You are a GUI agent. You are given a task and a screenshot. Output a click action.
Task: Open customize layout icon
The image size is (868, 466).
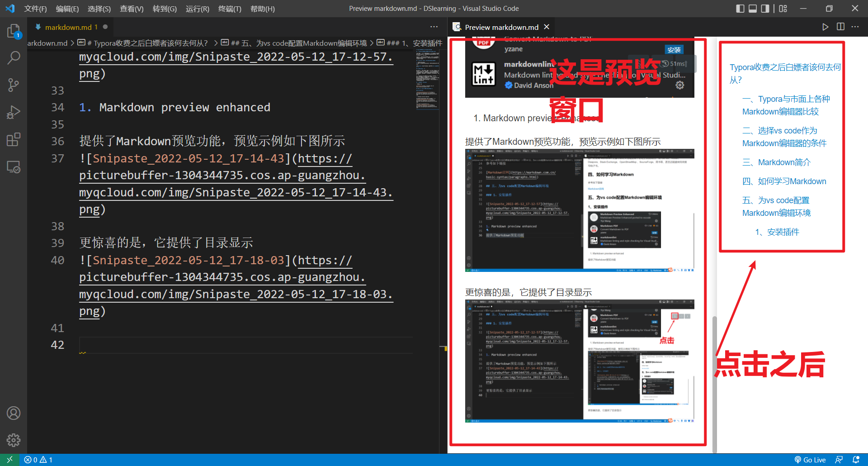tap(783, 9)
